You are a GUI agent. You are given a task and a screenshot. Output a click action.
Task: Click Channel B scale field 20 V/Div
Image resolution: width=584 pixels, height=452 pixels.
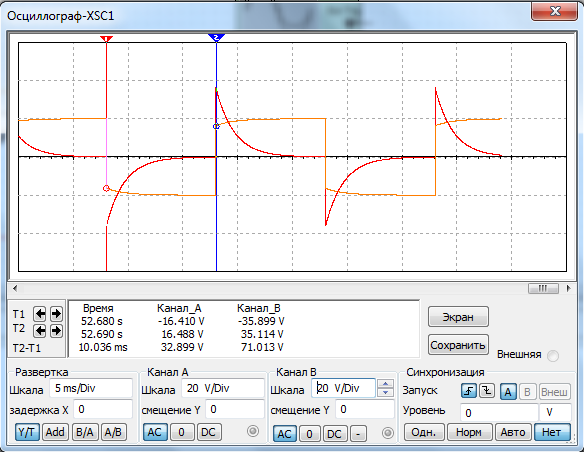[343, 388]
